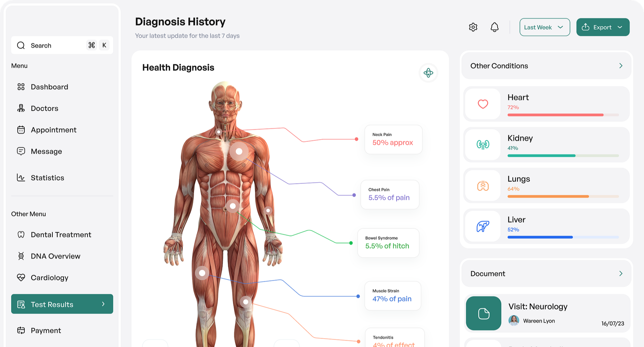Click the Bowel Syndrome info card
Image resolution: width=644 pixels, height=347 pixels.
click(388, 243)
